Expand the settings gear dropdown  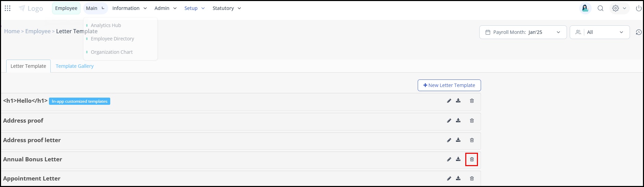pyautogui.click(x=619, y=8)
